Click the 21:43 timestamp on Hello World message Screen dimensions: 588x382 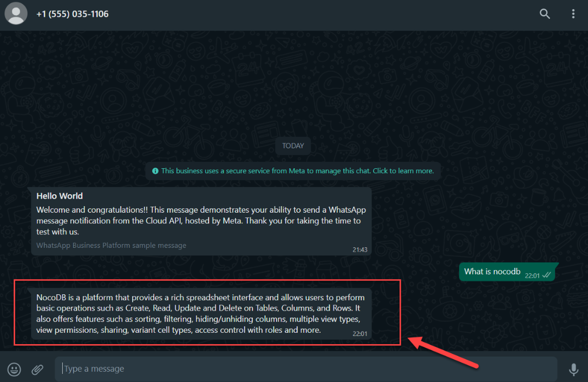pyautogui.click(x=360, y=249)
